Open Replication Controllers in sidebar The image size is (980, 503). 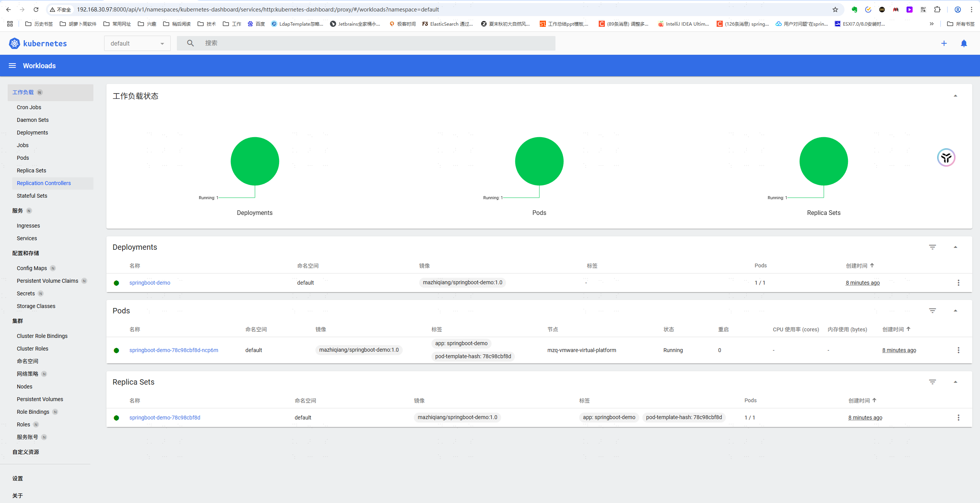(x=44, y=183)
